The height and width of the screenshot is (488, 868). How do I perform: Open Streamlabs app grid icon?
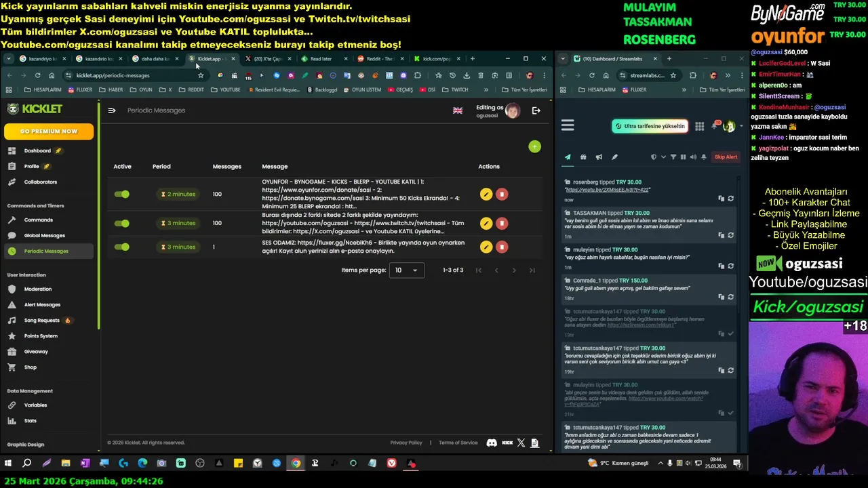(699, 126)
